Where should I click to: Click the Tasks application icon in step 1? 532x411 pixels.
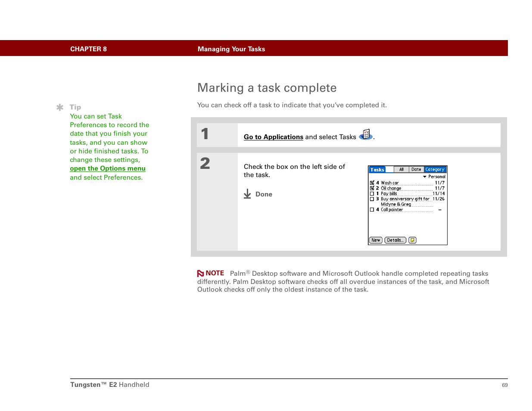[366, 135]
